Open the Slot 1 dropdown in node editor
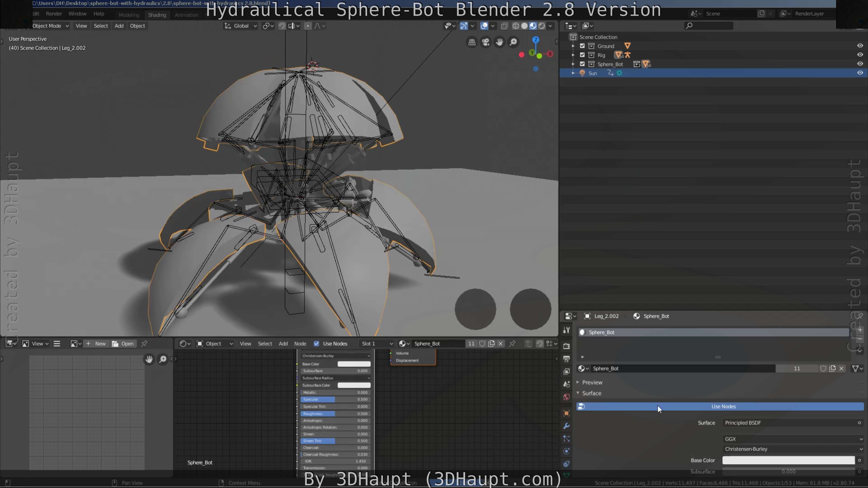This screenshot has width=868, height=488. point(377,344)
